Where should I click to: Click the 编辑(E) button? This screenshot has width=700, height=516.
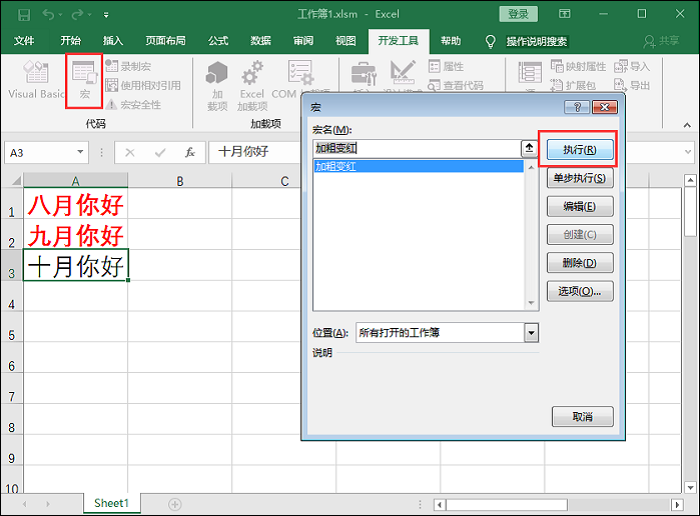click(580, 206)
